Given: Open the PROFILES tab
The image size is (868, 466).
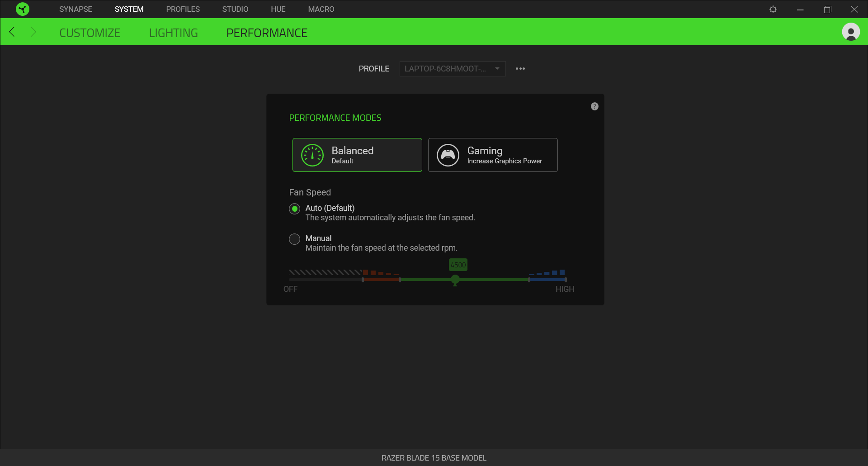Looking at the screenshot, I should [183, 9].
